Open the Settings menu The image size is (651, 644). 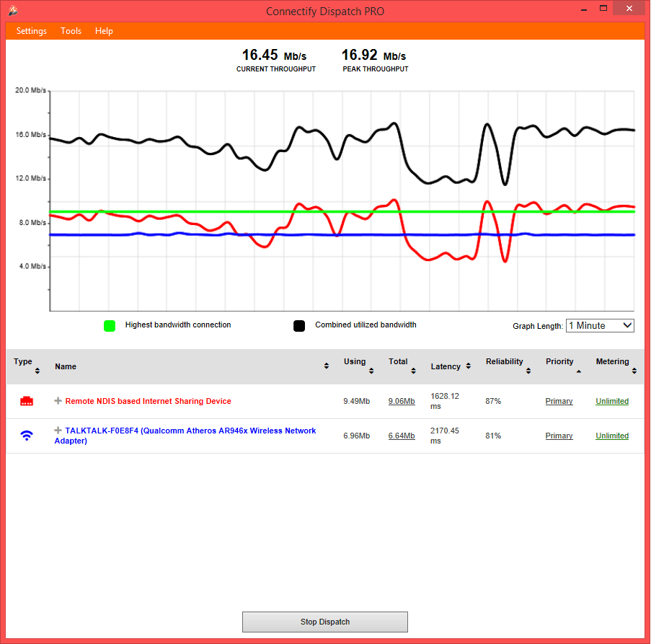point(32,31)
